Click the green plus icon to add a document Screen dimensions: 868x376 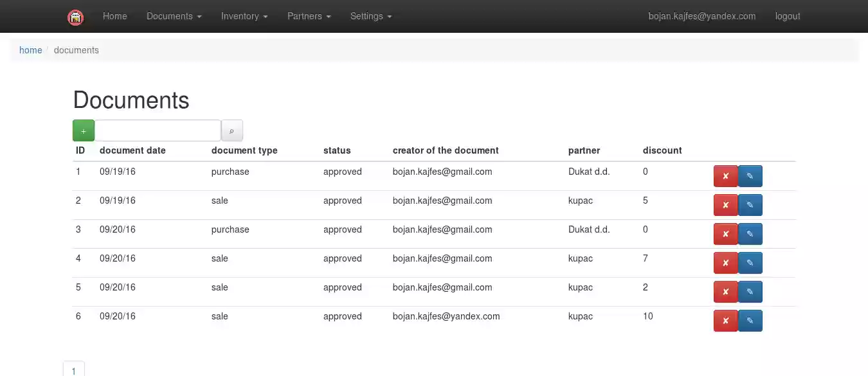point(83,130)
